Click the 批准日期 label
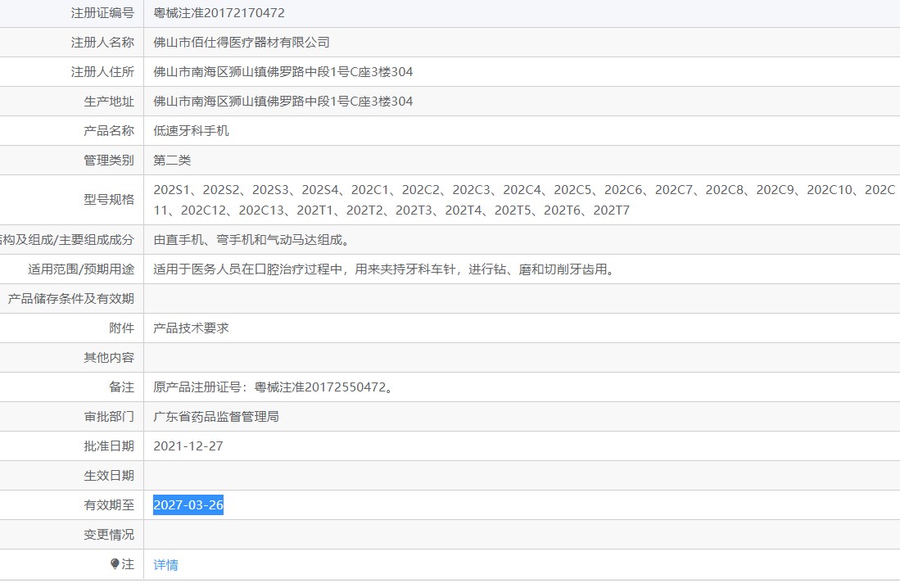The height and width of the screenshot is (588, 900). 108,446
